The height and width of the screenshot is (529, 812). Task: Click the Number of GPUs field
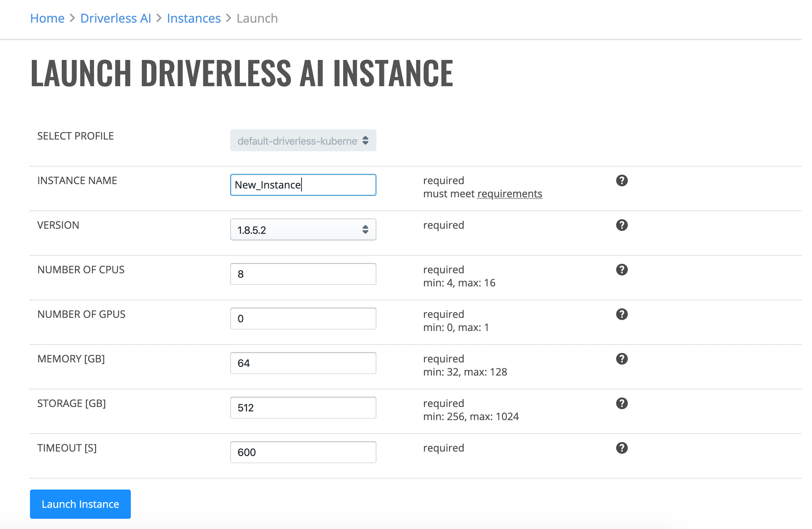tap(303, 319)
